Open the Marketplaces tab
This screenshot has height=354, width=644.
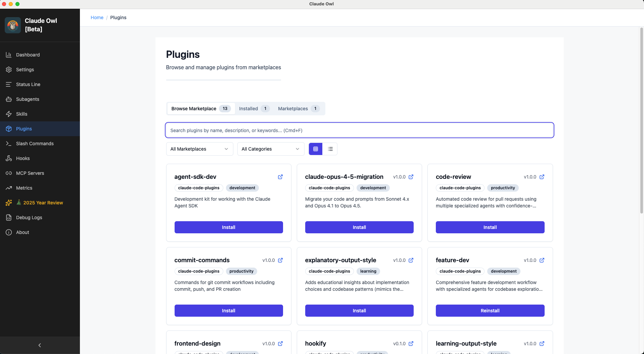[x=293, y=109]
